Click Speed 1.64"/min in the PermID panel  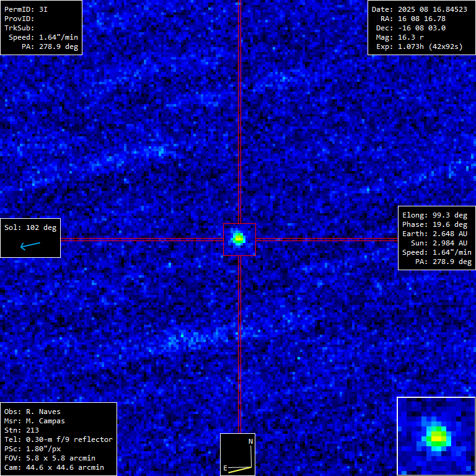click(x=43, y=37)
